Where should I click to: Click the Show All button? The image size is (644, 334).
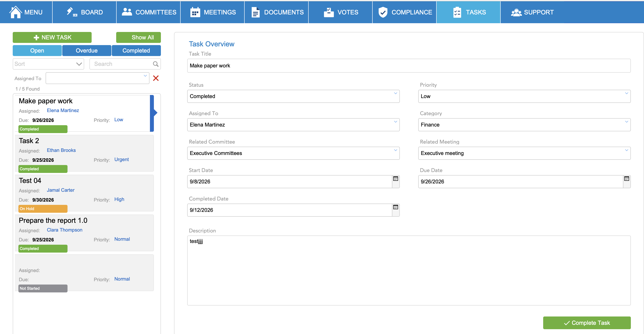(x=138, y=37)
